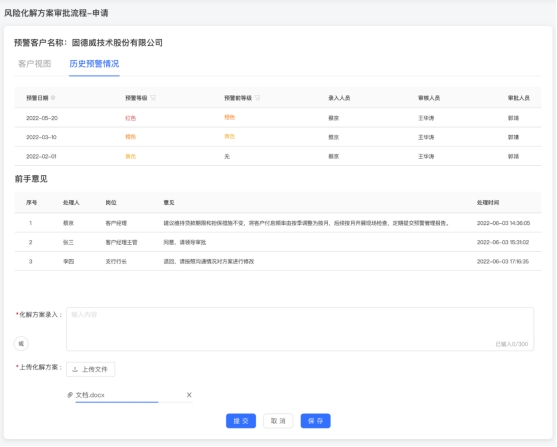Open filter icon beside 预警前等级 column
Image resolution: width=557 pixels, height=447 pixels.
click(258, 98)
